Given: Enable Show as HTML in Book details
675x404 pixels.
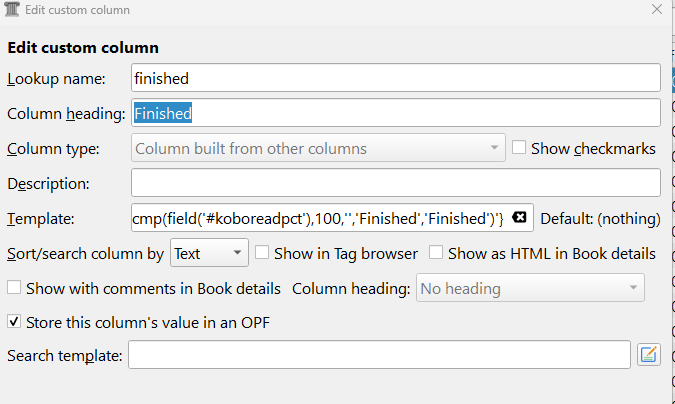Looking at the screenshot, I should tap(437, 253).
